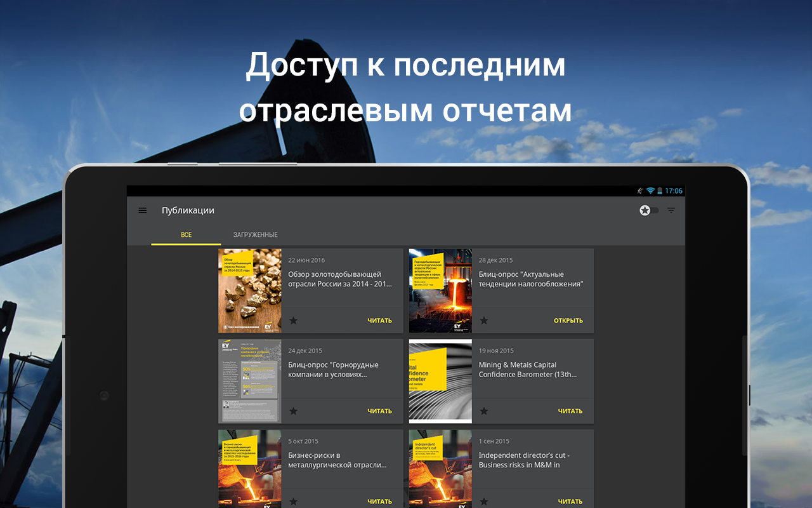Toggle the favorites-only star switch
812x508 pixels.
pos(649,210)
